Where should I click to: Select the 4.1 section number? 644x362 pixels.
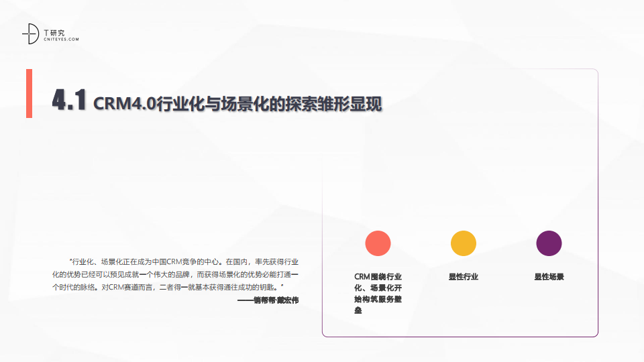coord(70,101)
